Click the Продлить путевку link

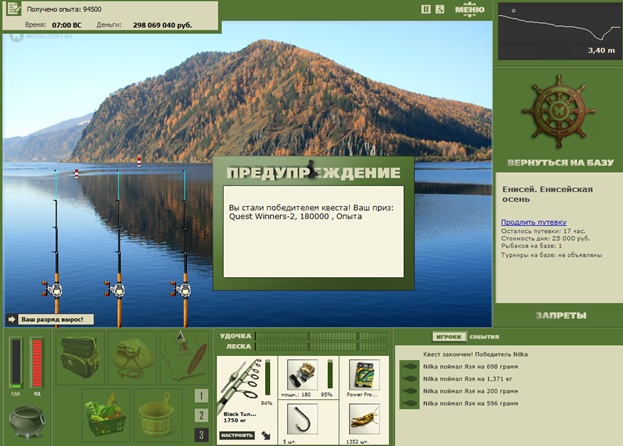(x=534, y=222)
